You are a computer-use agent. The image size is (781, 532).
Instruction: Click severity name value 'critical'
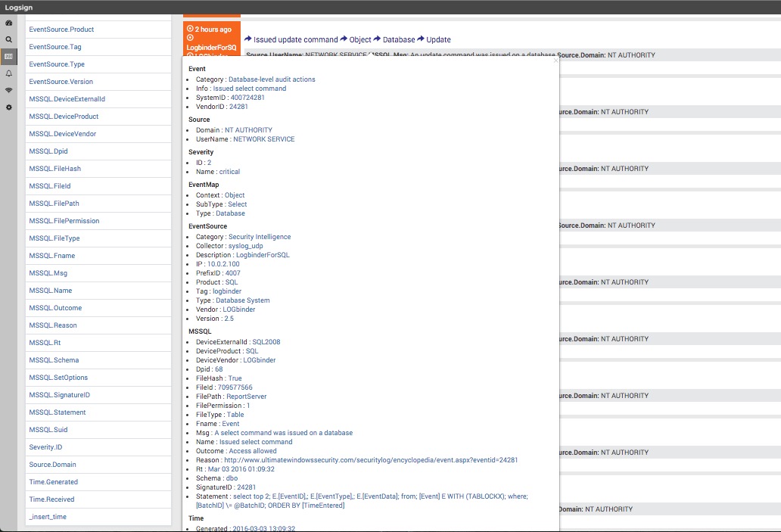click(x=229, y=172)
